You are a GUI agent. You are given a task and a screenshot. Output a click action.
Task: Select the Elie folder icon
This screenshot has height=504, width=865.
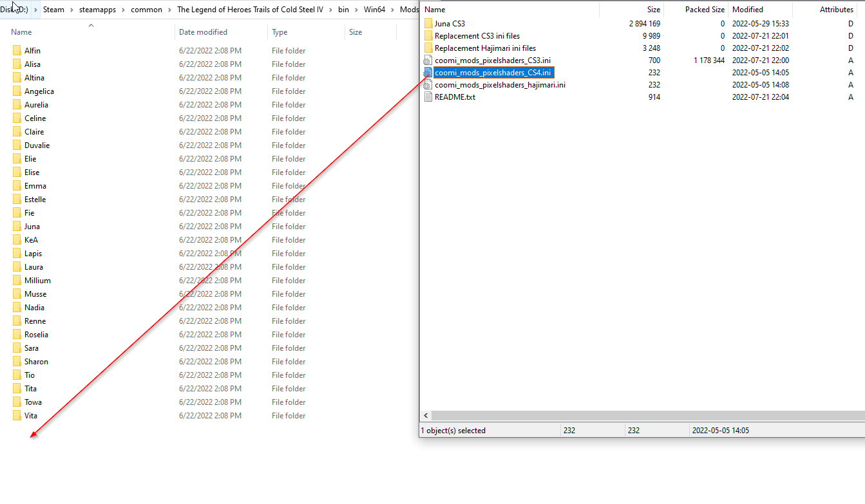point(17,158)
